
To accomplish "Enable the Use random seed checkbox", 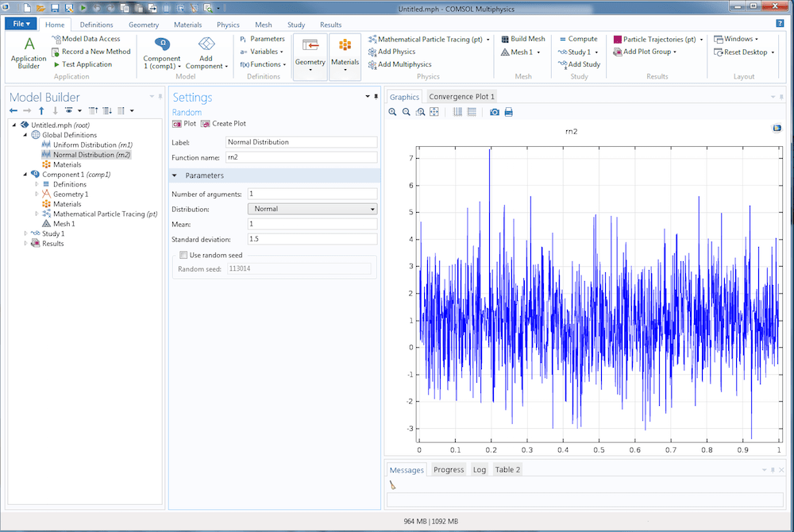I will coord(184,255).
